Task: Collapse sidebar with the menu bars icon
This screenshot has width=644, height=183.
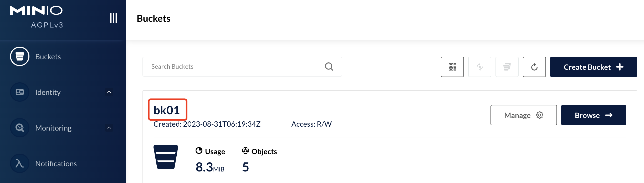Action: [113, 18]
